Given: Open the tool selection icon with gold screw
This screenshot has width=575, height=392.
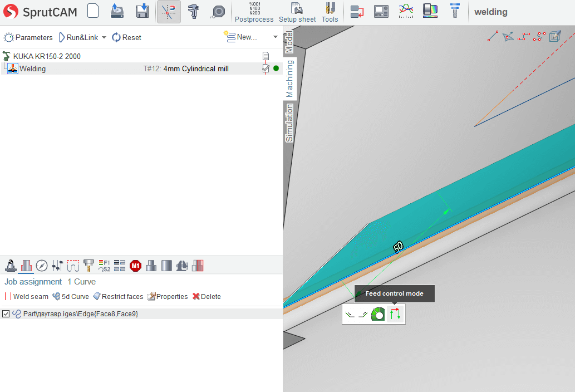Looking at the screenshot, I should 89,266.
